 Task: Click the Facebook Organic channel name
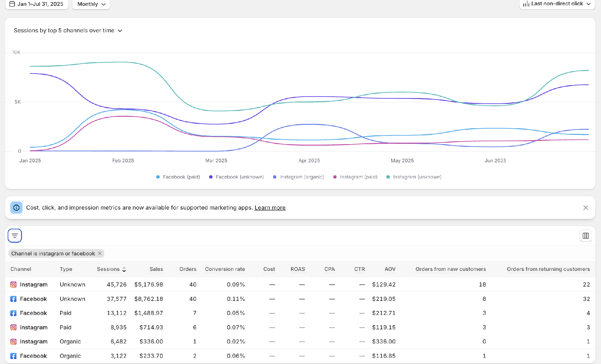33,356
